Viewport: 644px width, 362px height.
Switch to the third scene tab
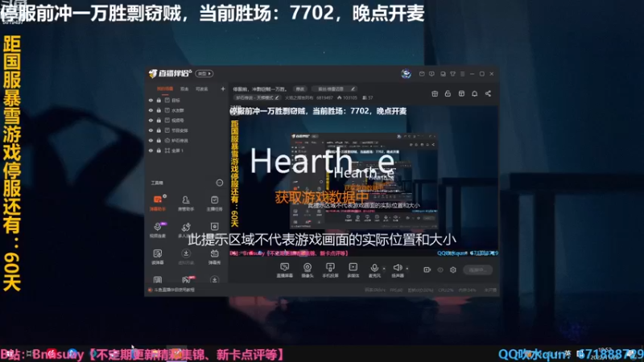click(x=201, y=88)
